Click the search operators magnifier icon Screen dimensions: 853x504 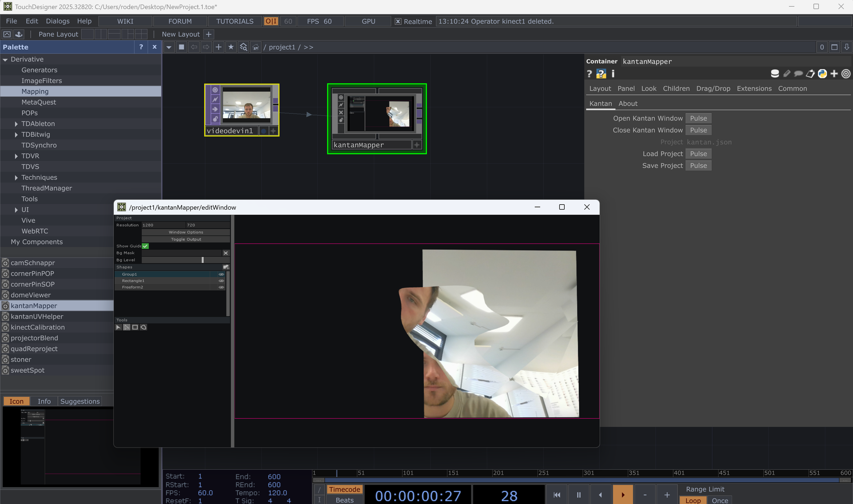[243, 47]
